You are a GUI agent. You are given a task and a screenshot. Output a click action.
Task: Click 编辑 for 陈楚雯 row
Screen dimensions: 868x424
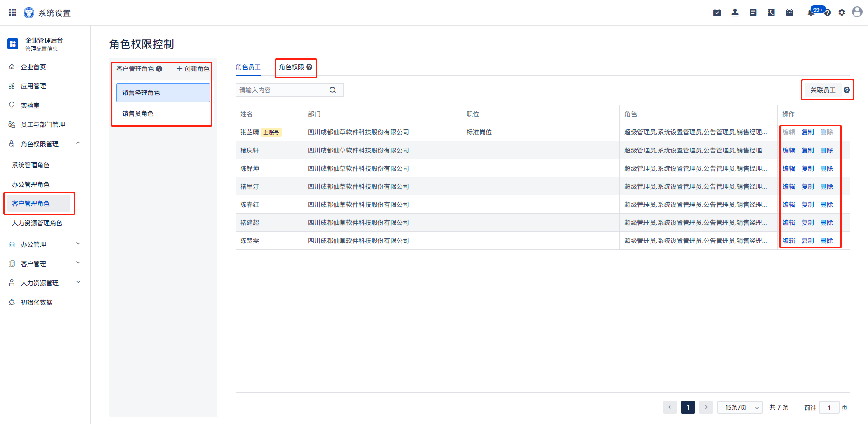[x=789, y=241]
